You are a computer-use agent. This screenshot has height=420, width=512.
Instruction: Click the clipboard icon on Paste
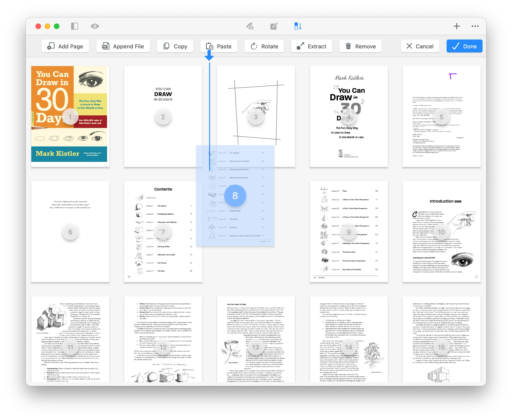point(209,46)
